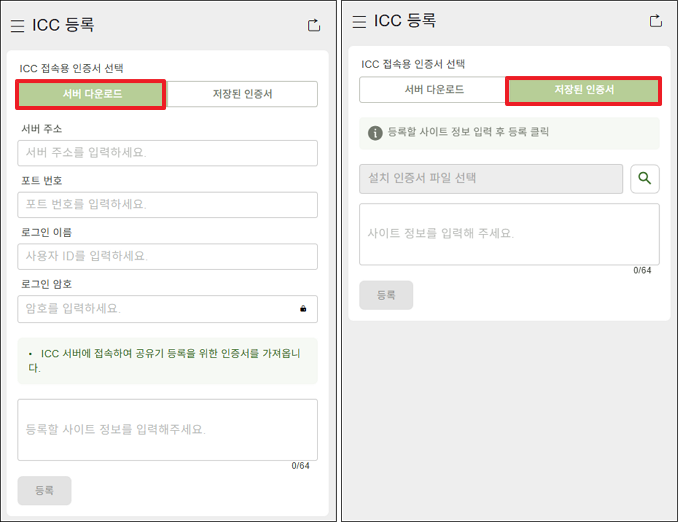Focus the 포트 번호 input field

(167, 205)
